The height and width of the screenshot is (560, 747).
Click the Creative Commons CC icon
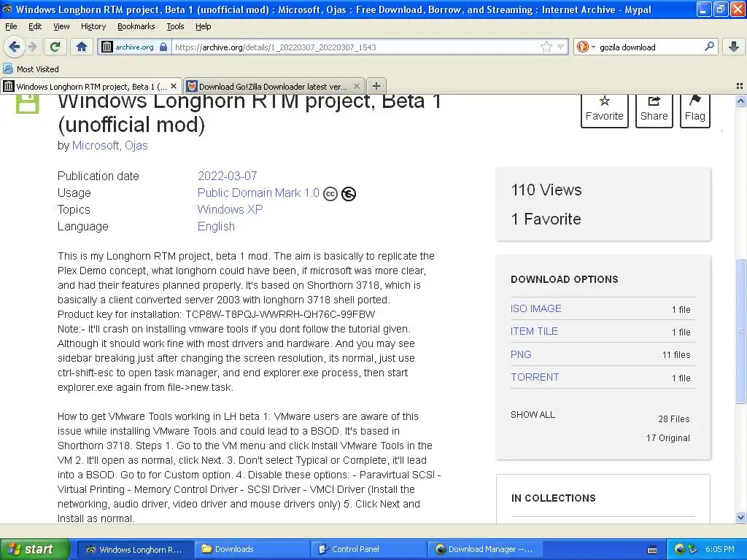coord(330,194)
